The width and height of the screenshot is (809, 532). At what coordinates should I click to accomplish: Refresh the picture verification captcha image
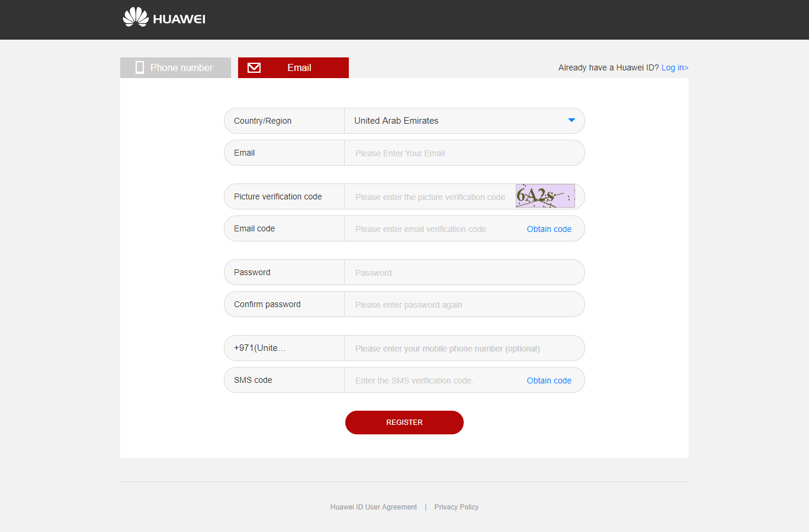click(x=545, y=196)
